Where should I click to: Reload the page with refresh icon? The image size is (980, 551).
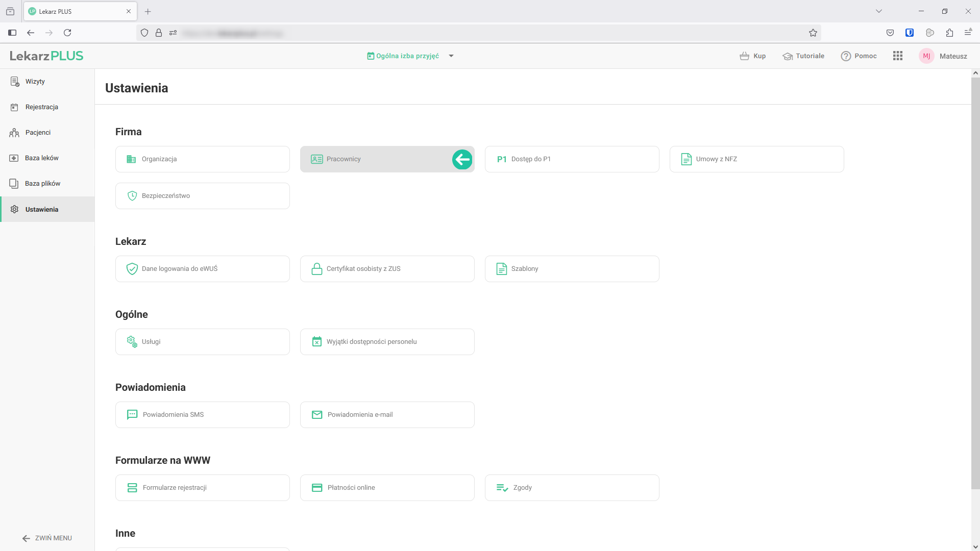[x=67, y=33]
